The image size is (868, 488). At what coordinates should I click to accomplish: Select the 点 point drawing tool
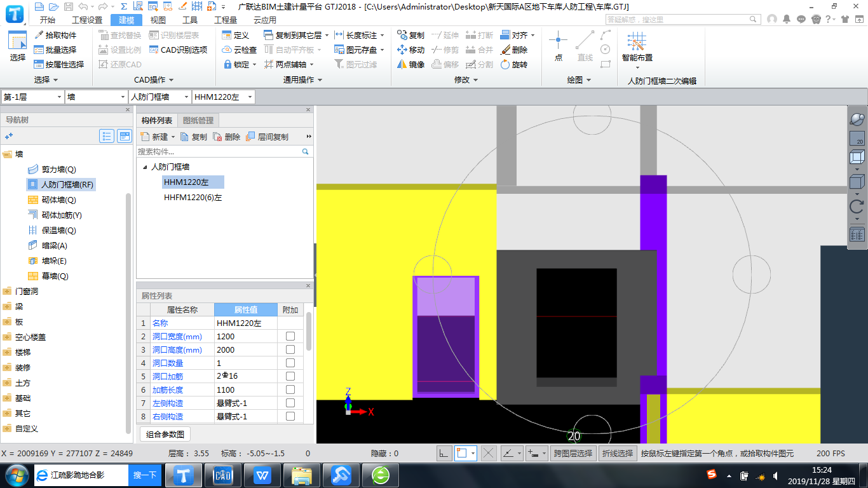point(559,47)
